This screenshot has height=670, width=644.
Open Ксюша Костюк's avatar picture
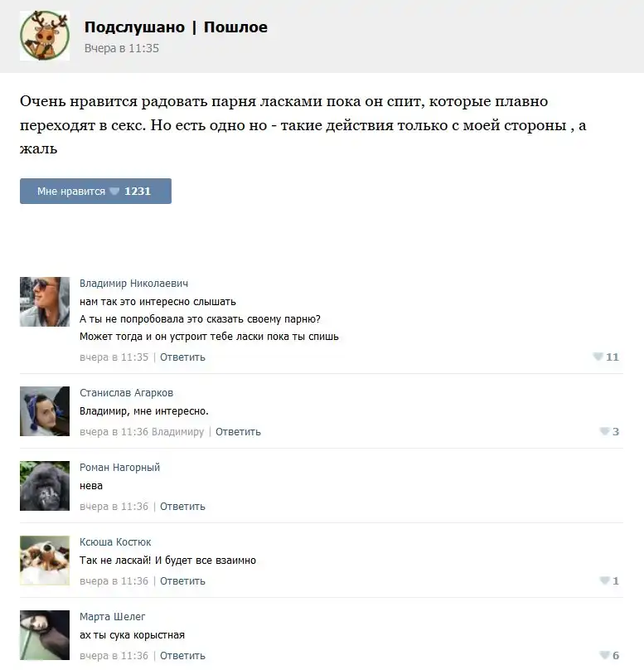click(45, 561)
